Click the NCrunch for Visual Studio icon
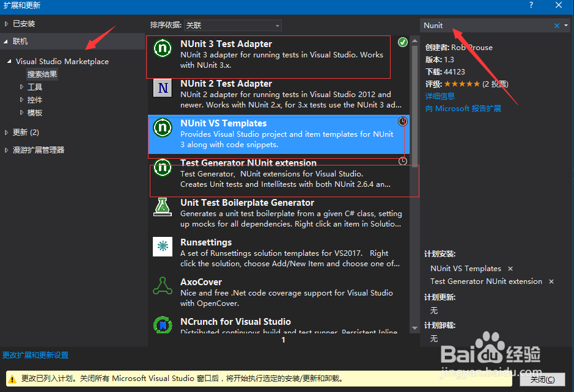The width and height of the screenshot is (574, 392). click(x=163, y=325)
